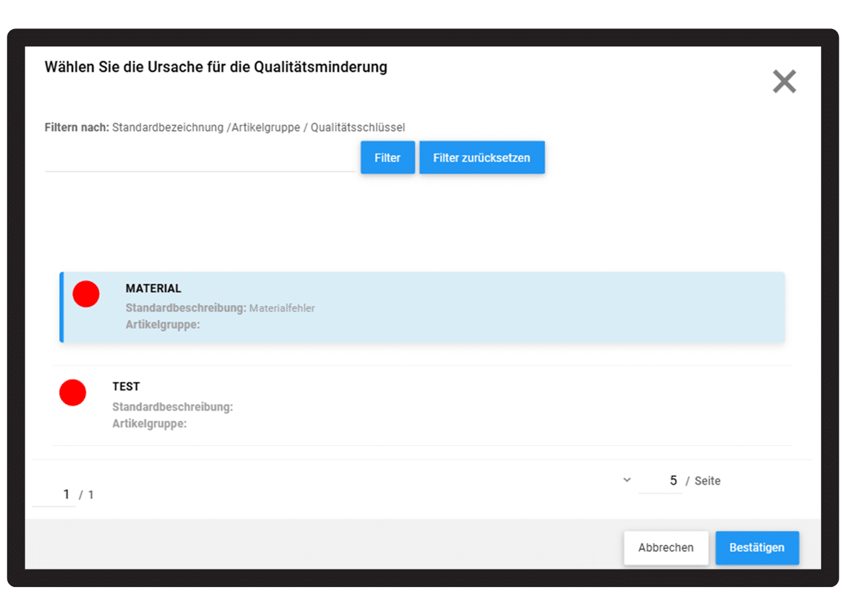
Task: Click the Seite label in pagination
Action: pos(708,481)
